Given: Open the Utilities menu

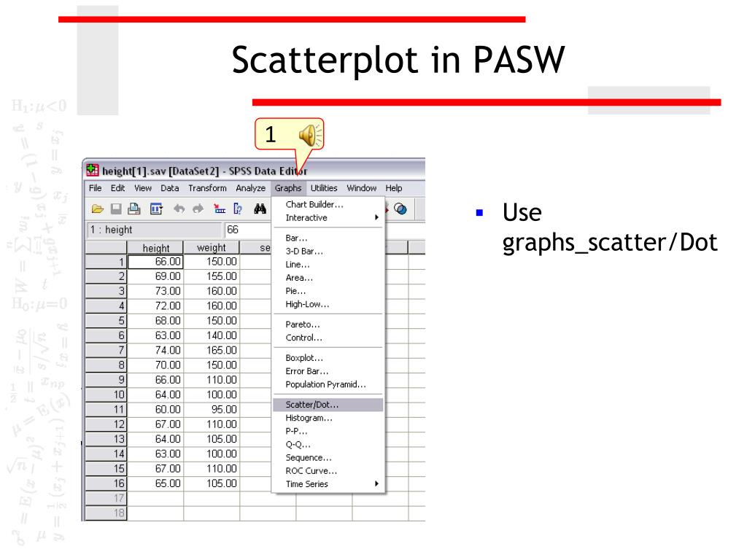Looking at the screenshot, I should point(324,188).
